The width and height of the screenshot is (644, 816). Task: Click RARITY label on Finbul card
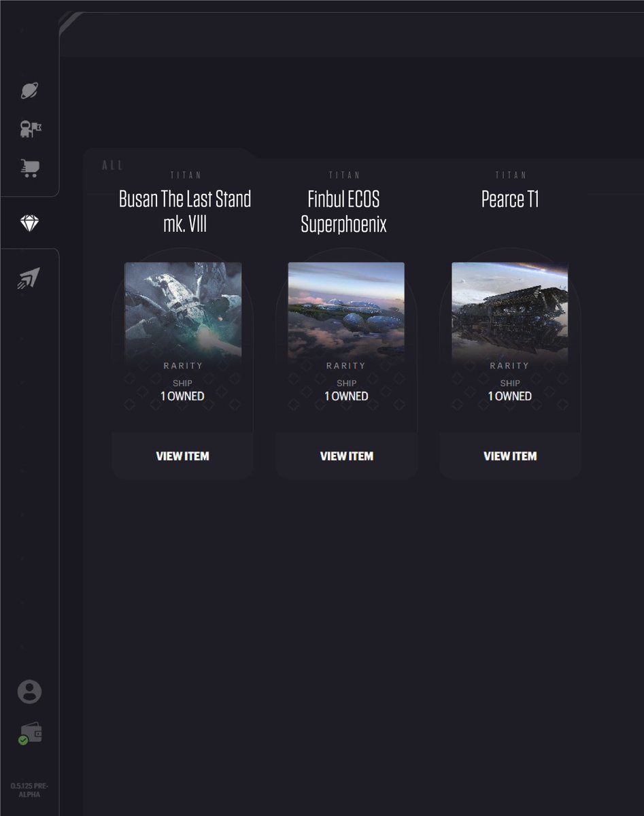(346, 366)
